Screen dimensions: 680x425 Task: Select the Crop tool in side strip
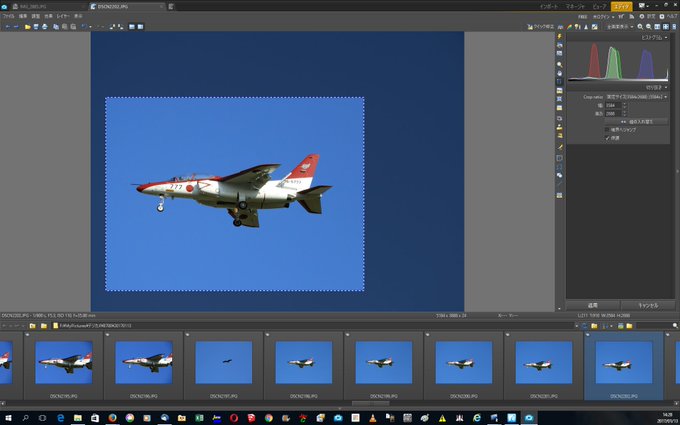click(x=559, y=82)
